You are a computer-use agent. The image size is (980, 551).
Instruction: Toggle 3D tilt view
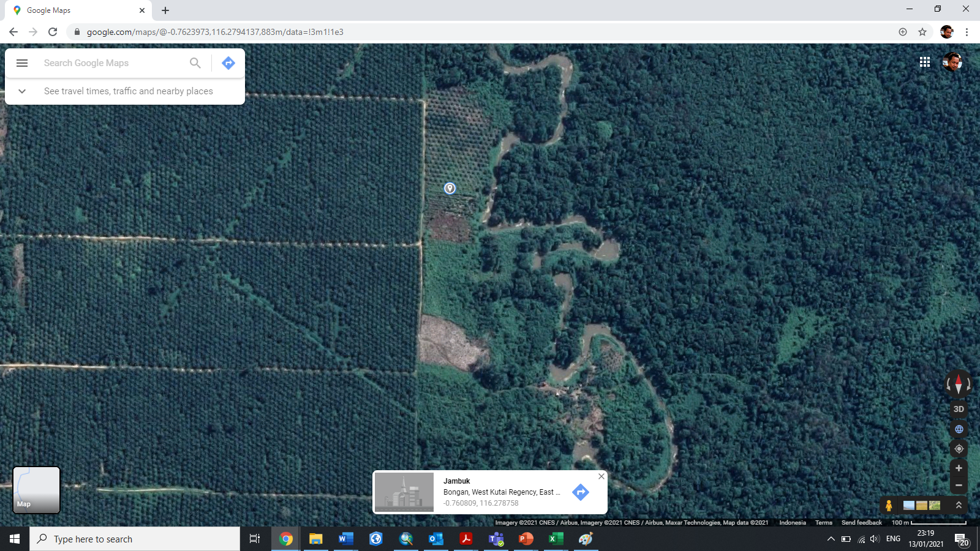[959, 409]
